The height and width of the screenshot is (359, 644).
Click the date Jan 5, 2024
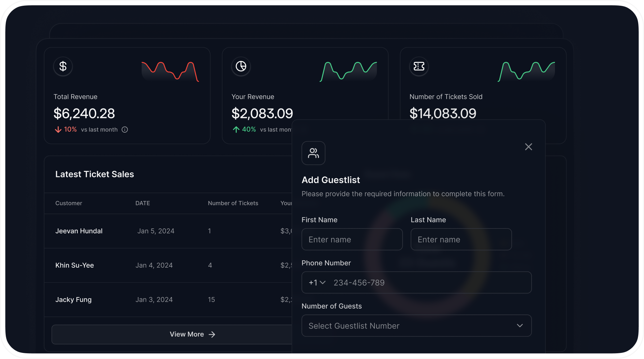(x=156, y=231)
